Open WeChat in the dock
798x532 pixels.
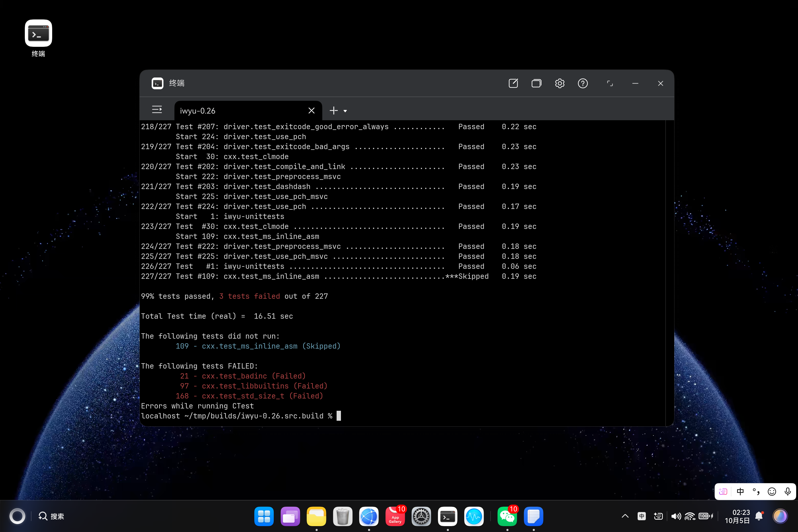click(507, 516)
